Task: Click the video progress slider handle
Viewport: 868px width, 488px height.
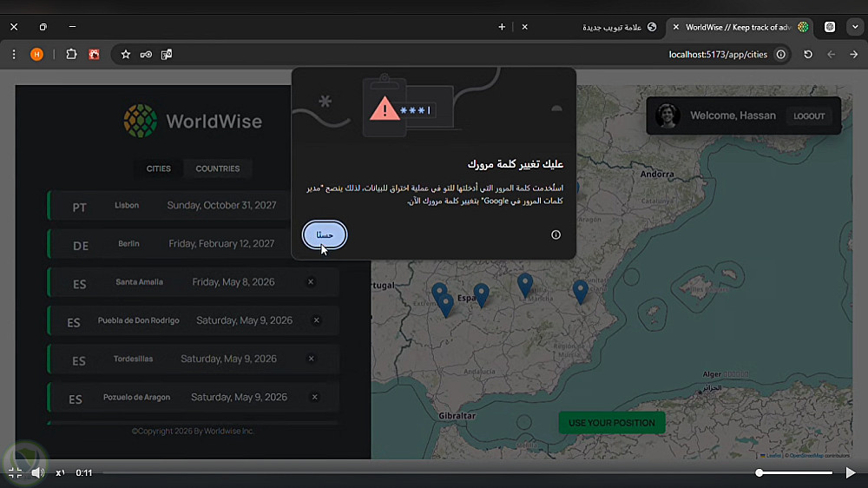Action: pos(759,472)
